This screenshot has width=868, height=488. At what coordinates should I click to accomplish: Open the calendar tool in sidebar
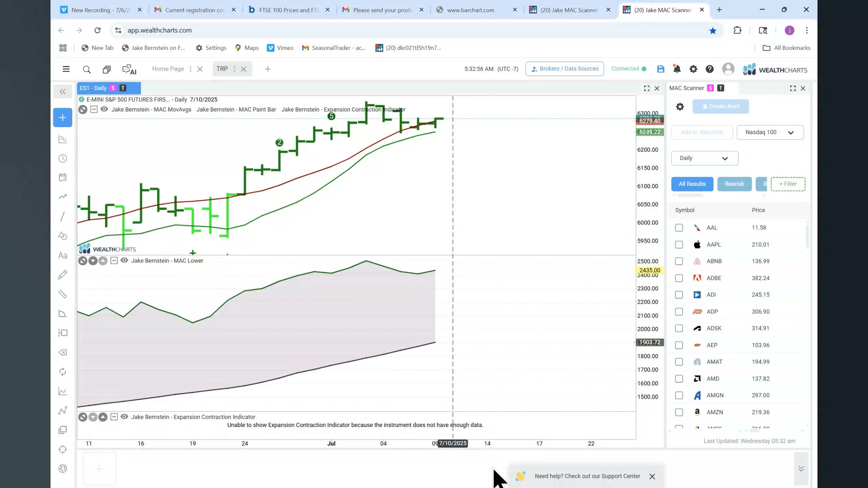63,178
